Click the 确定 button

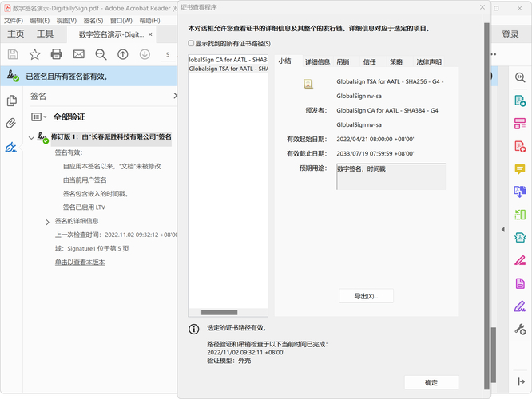431,382
